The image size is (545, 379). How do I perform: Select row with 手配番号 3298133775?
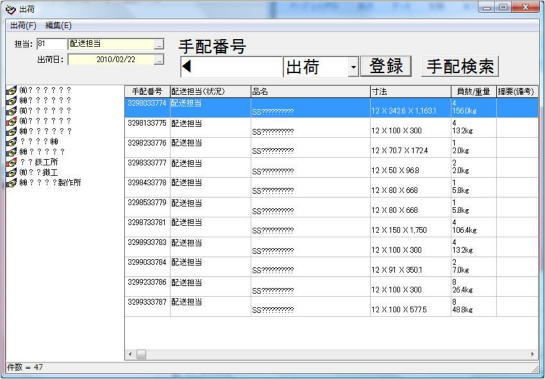(331, 127)
